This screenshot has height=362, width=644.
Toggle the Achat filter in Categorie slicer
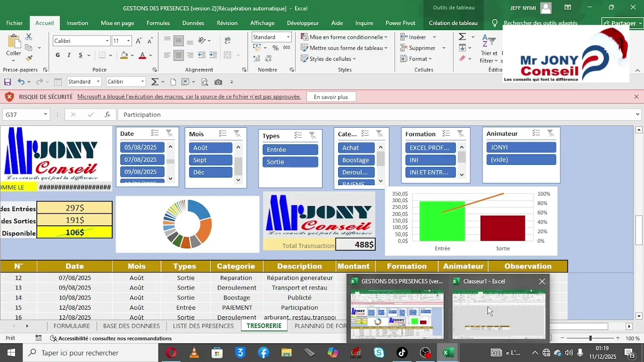pyautogui.click(x=356, y=148)
